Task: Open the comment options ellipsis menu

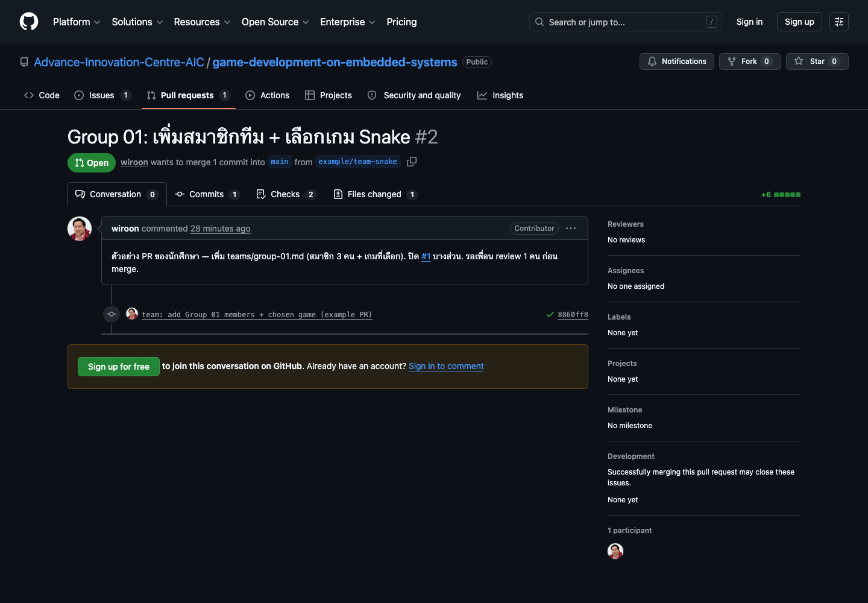Action: pyautogui.click(x=571, y=229)
